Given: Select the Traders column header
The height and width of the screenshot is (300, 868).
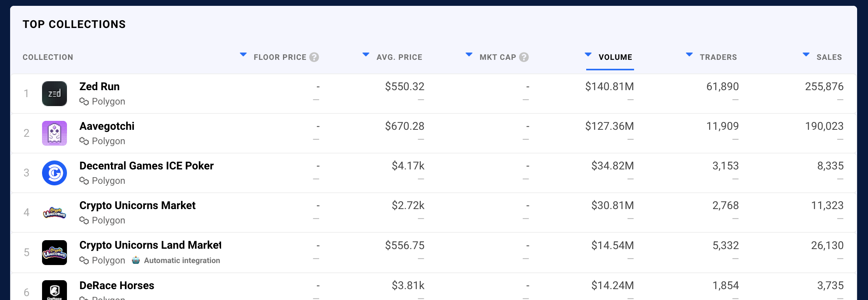Looking at the screenshot, I should (x=718, y=57).
